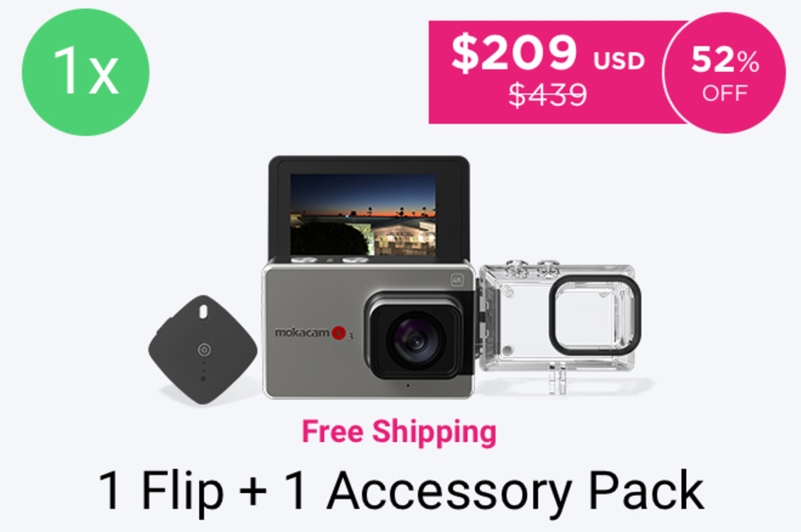Click the remote's center shutter button
This screenshot has width=801, height=532.
tap(205, 350)
